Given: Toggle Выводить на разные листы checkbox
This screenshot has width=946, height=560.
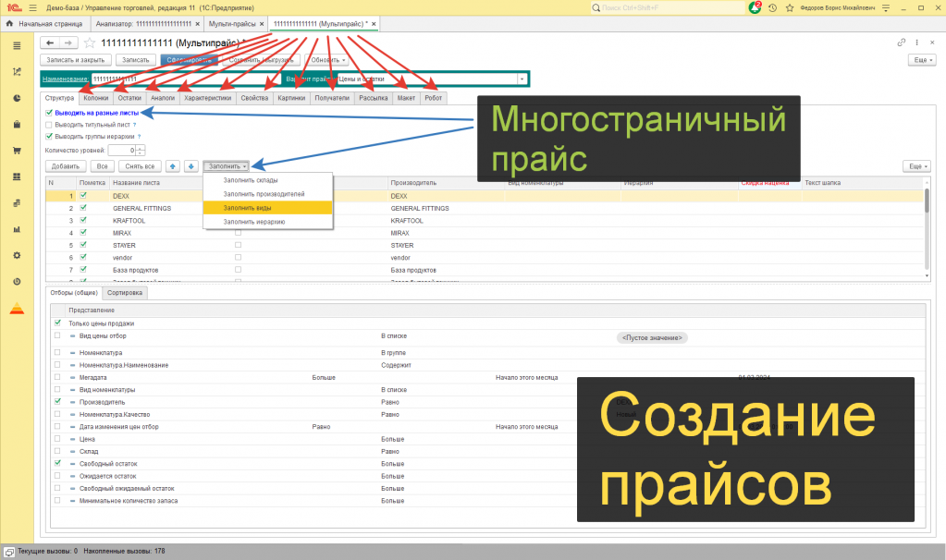Looking at the screenshot, I should [x=49, y=113].
